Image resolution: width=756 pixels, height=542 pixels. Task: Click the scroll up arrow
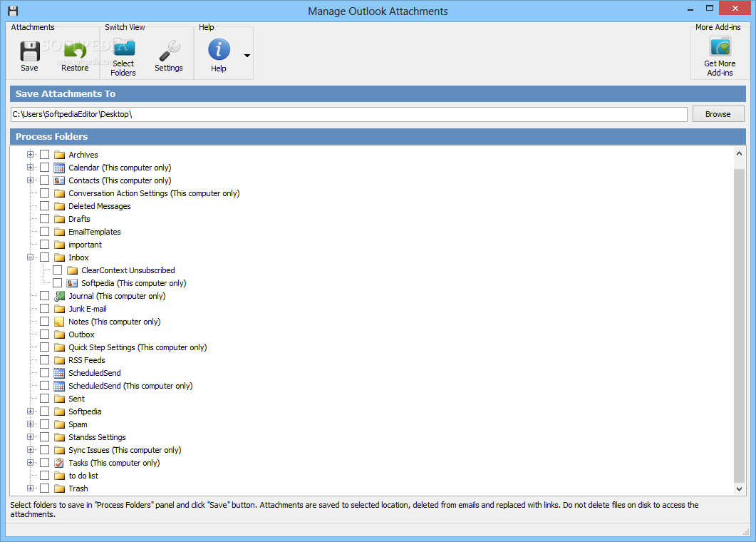[x=739, y=153]
